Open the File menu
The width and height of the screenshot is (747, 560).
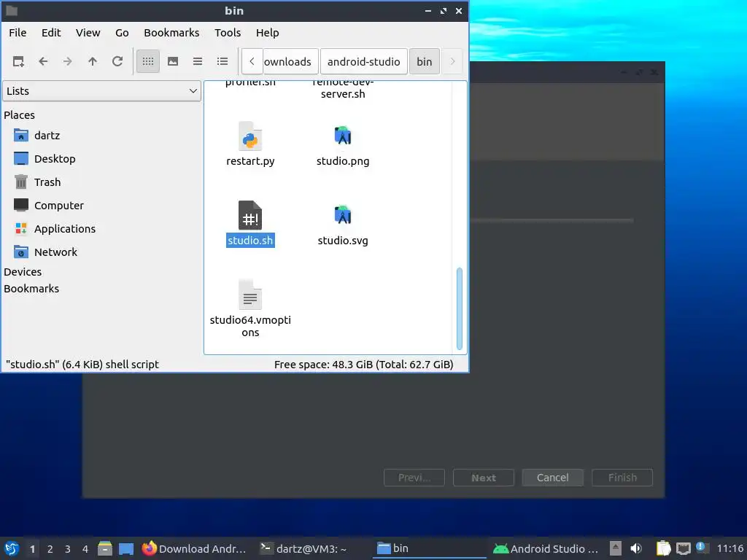pos(18,33)
